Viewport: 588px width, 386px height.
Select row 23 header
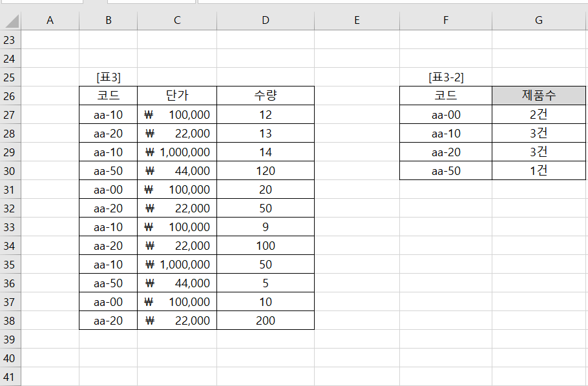9,40
